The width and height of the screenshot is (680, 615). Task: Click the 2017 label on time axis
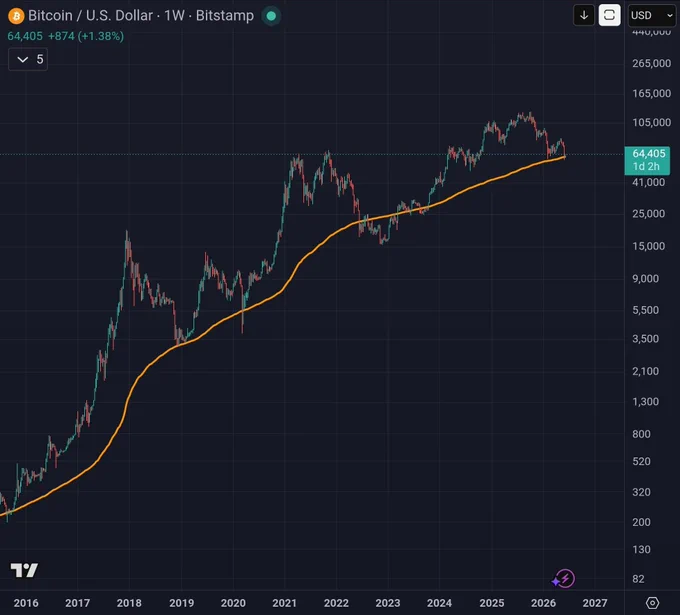[78, 603]
